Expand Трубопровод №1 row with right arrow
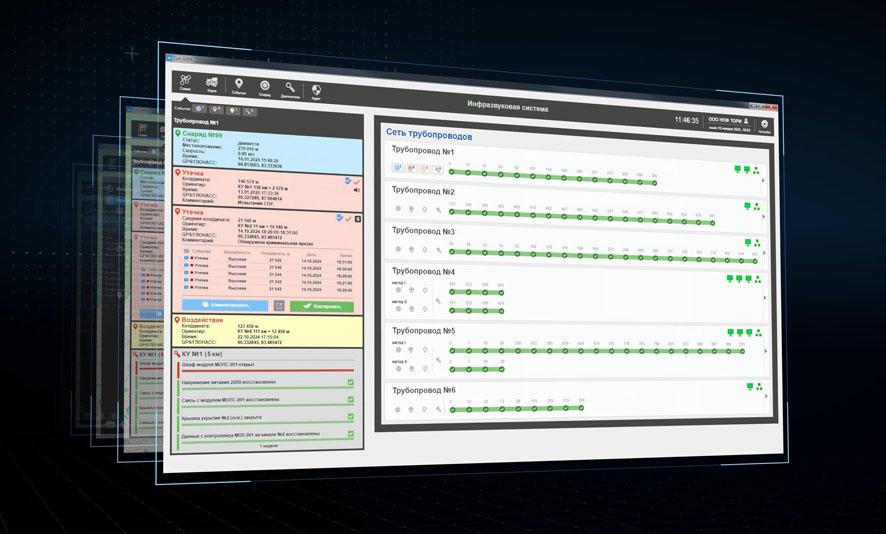Image resolution: width=886 pixels, height=534 pixels. click(764, 180)
